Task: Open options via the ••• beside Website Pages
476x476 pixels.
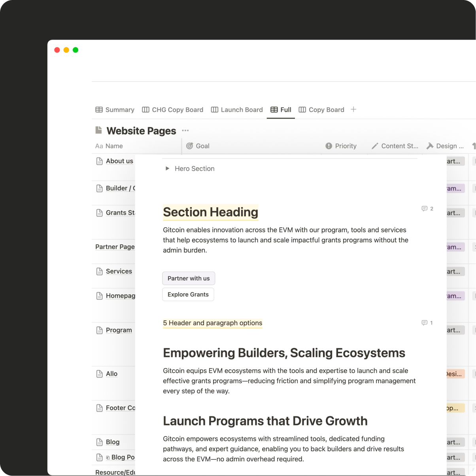Action: pyautogui.click(x=185, y=130)
